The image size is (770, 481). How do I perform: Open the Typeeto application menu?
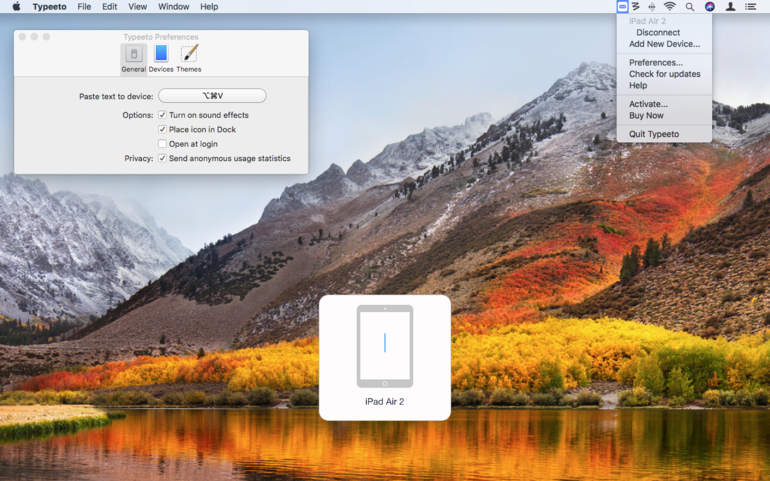coord(50,6)
